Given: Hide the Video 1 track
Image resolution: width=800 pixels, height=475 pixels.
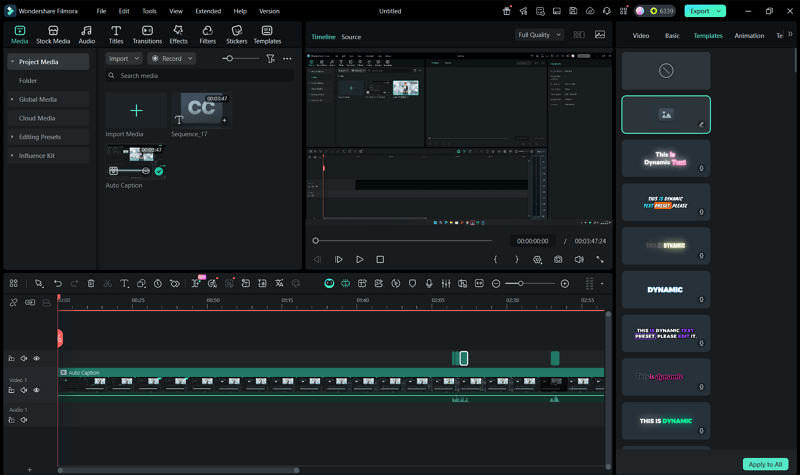Looking at the screenshot, I should point(37,390).
